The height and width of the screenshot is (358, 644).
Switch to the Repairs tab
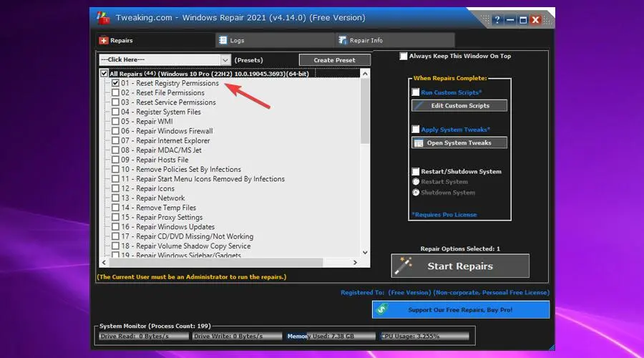[155, 40]
